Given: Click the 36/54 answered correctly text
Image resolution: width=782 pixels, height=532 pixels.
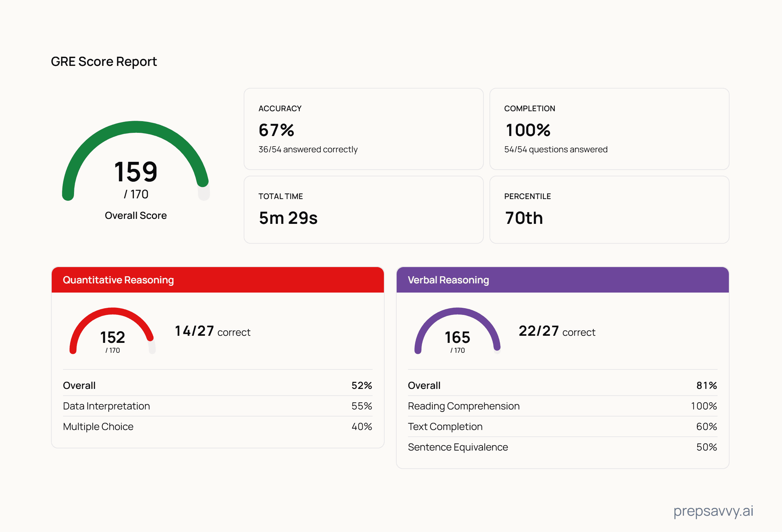Looking at the screenshot, I should click(308, 149).
